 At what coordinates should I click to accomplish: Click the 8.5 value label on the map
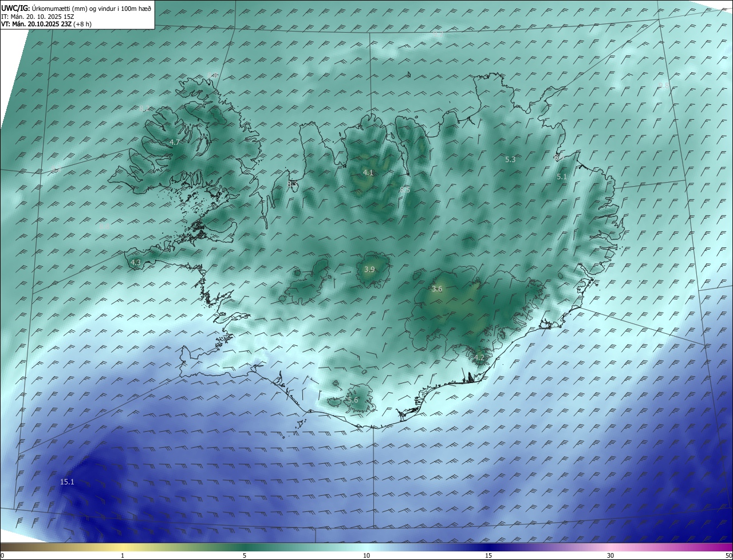pyautogui.click(x=405, y=190)
